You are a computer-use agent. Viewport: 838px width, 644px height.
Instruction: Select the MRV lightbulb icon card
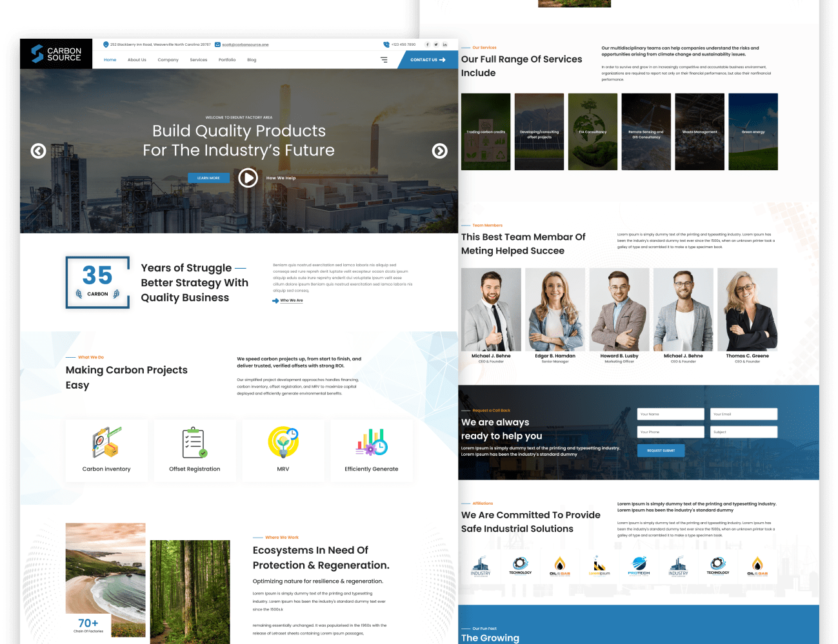click(x=283, y=451)
